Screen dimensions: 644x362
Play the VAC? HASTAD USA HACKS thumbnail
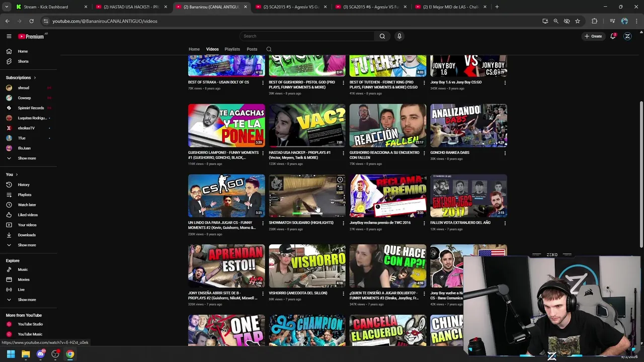(x=307, y=125)
